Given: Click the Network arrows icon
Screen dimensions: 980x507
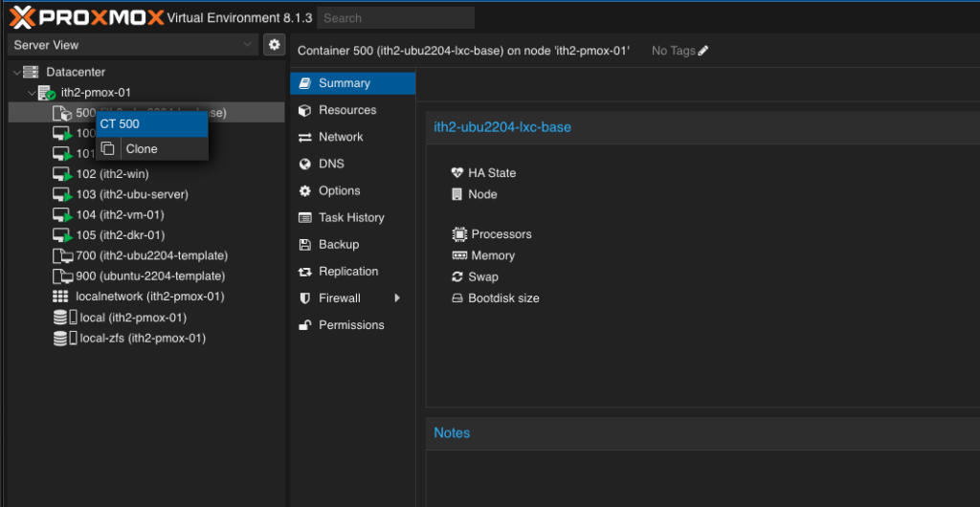Looking at the screenshot, I should (305, 138).
